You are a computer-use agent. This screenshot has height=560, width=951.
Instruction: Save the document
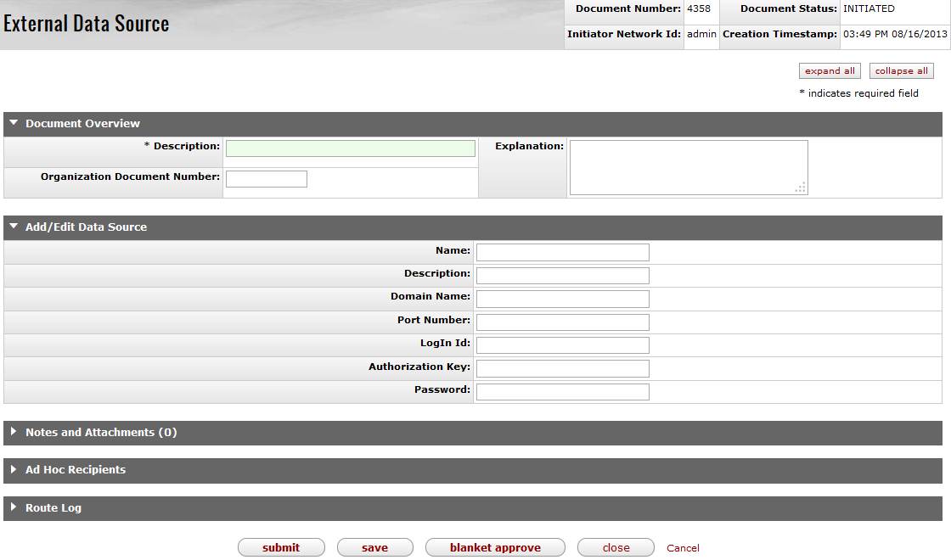pos(374,548)
